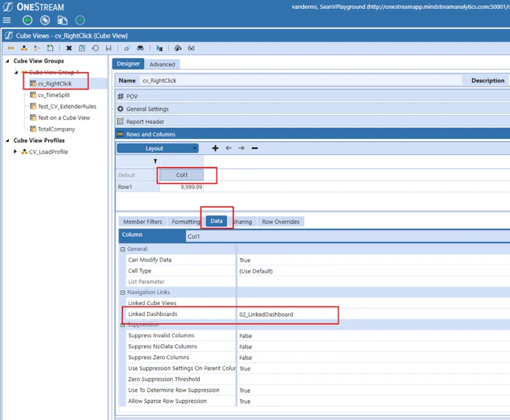This screenshot has height=420, width=510.
Task: Open the Layout dropdown
Action: click(157, 148)
